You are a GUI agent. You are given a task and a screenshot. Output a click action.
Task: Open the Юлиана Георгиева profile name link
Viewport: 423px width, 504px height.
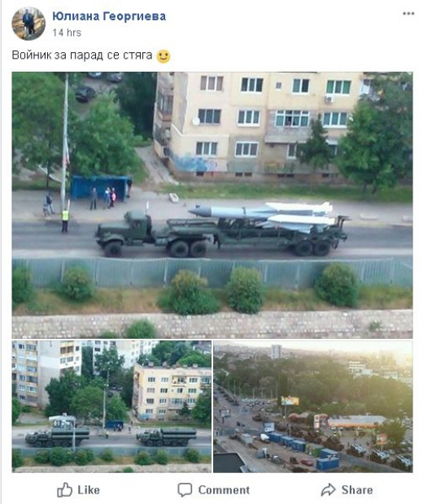109,16
